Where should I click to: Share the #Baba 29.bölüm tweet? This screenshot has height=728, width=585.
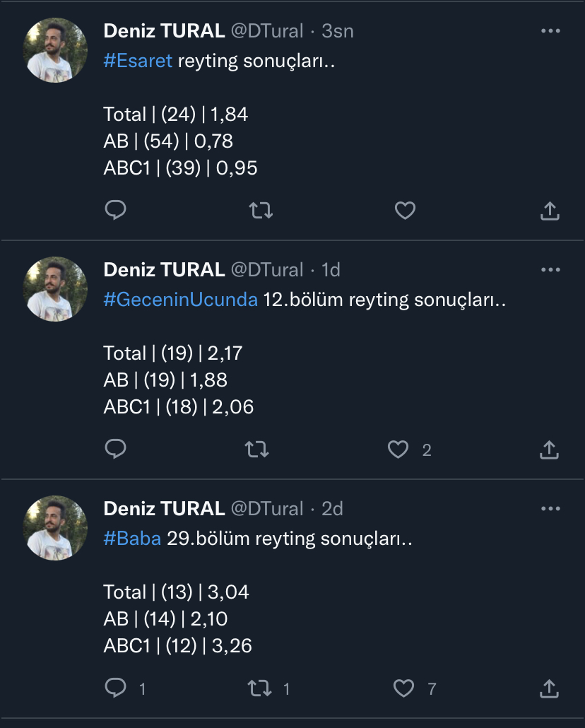point(550,688)
